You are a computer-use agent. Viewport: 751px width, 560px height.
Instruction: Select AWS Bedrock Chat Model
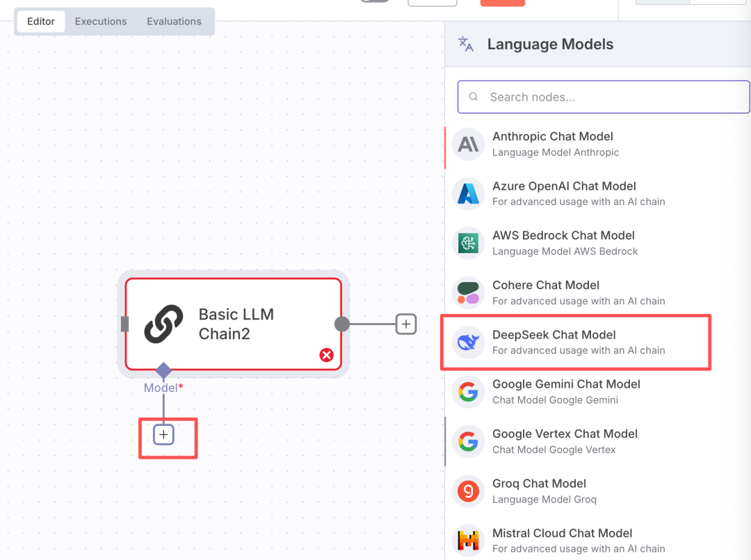(598, 243)
